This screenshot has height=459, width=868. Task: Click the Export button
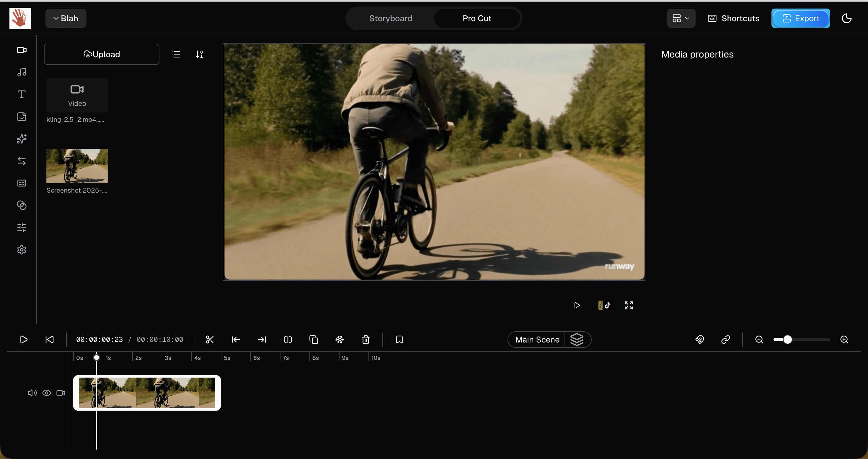[x=800, y=18]
